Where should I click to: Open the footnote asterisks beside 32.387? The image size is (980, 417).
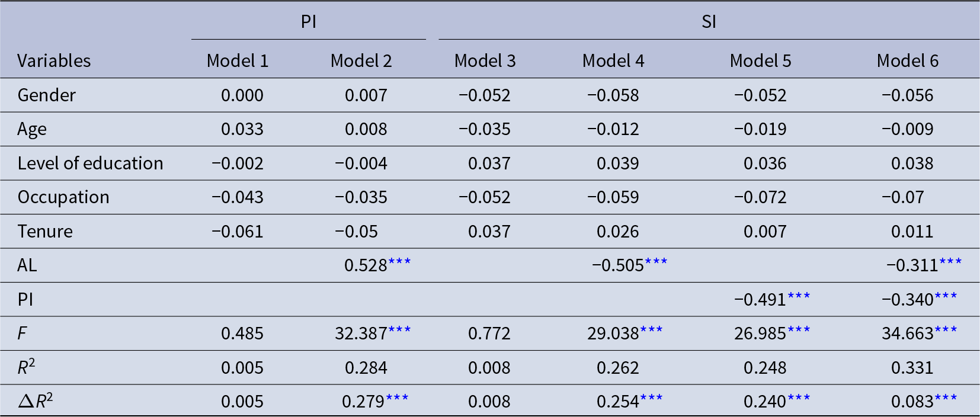pyautogui.click(x=399, y=331)
